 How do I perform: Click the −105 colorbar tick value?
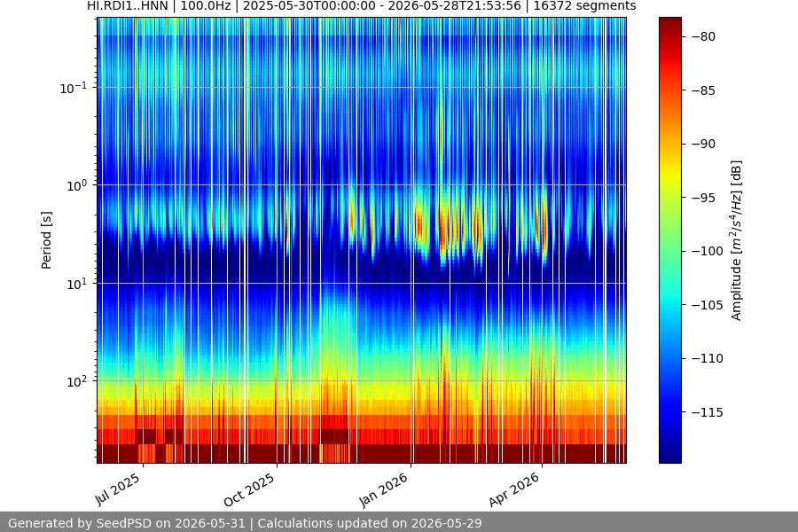(x=708, y=304)
